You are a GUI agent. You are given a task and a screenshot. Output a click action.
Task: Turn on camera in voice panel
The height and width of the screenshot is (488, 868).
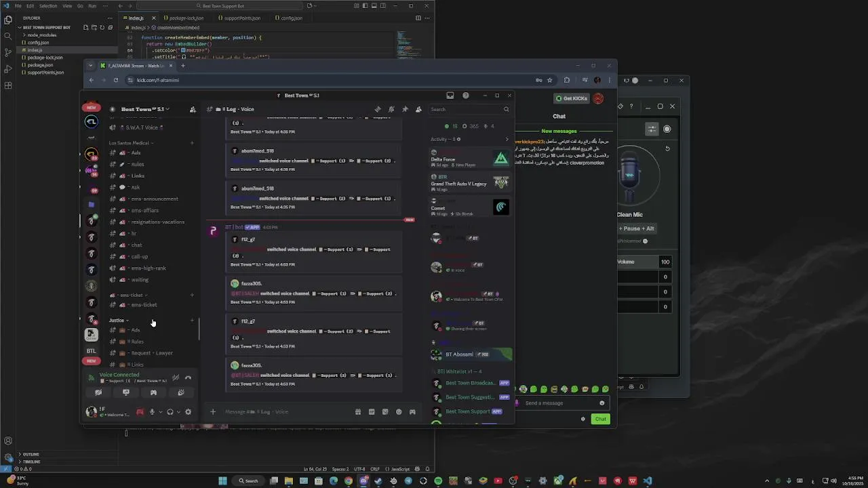tap(98, 392)
